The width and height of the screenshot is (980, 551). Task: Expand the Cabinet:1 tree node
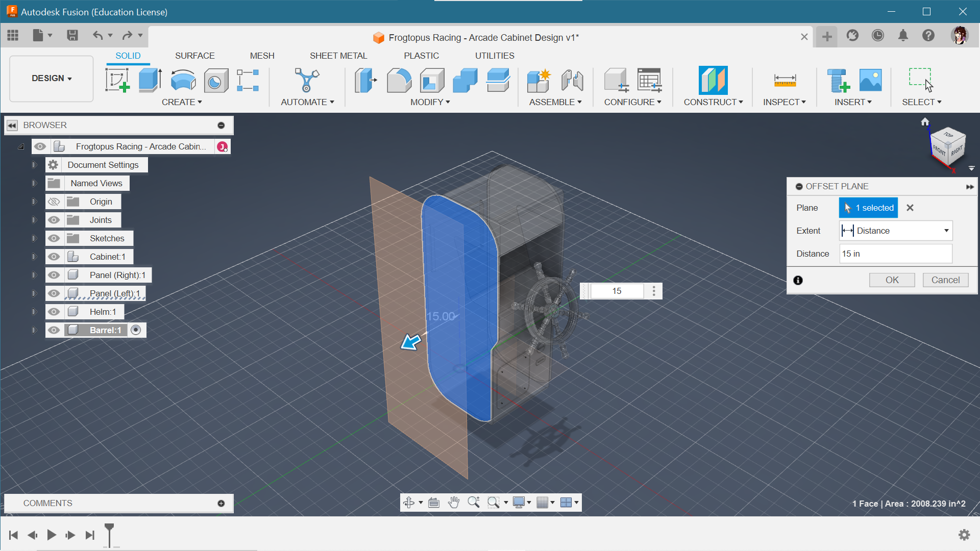coord(34,257)
